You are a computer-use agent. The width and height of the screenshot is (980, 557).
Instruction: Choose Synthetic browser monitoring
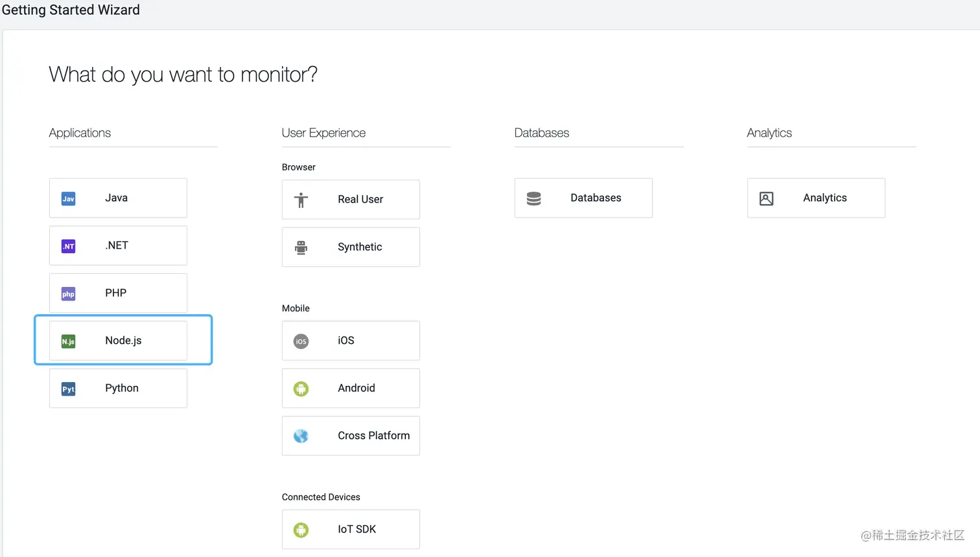pyautogui.click(x=351, y=247)
